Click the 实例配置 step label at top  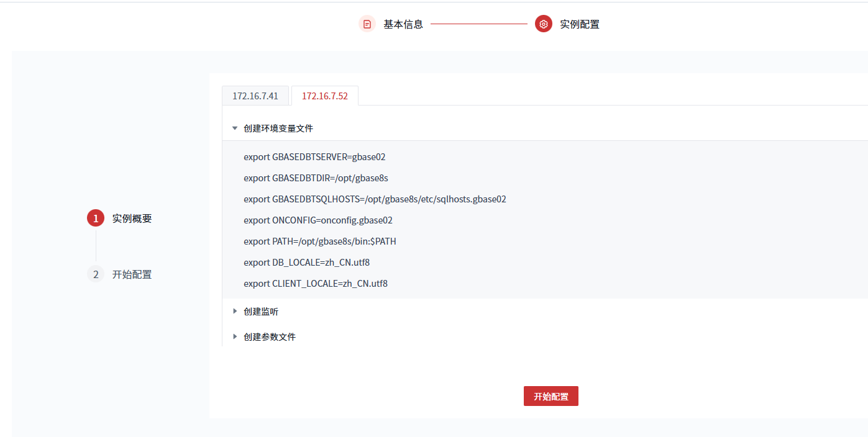[580, 24]
